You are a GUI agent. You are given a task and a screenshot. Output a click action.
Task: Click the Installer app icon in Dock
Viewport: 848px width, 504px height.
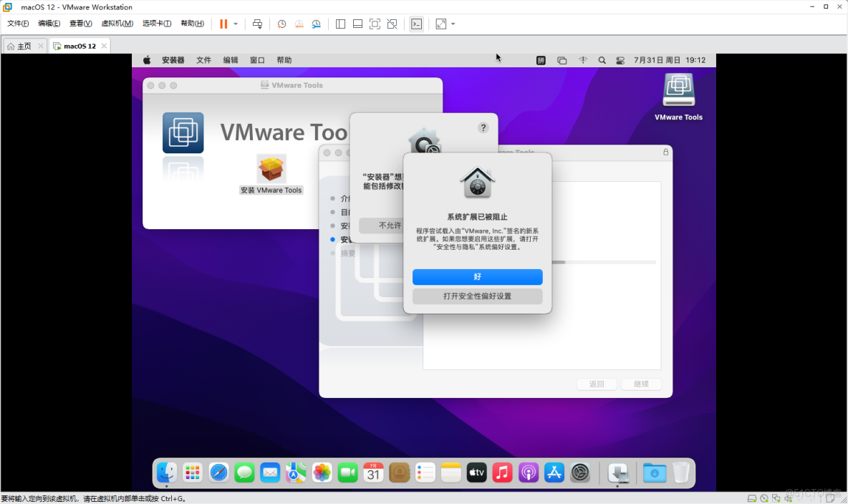pos(618,472)
